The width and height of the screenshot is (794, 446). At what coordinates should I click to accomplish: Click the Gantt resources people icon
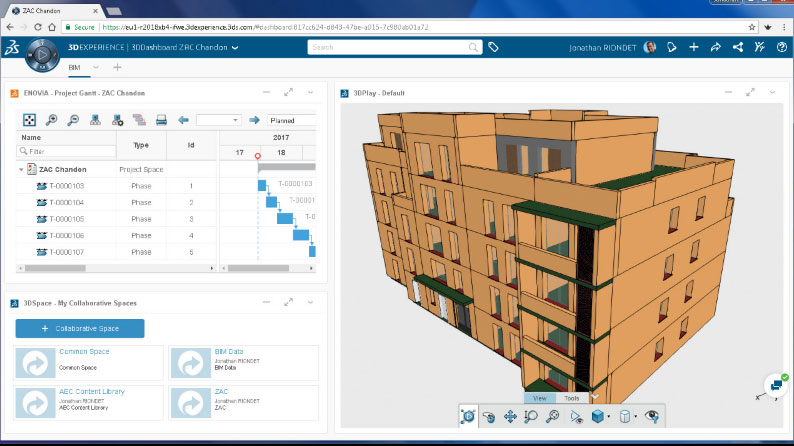click(x=95, y=120)
